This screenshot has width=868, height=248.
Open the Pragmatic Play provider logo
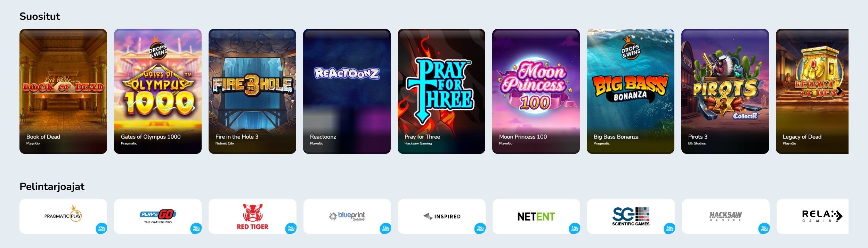point(63,216)
